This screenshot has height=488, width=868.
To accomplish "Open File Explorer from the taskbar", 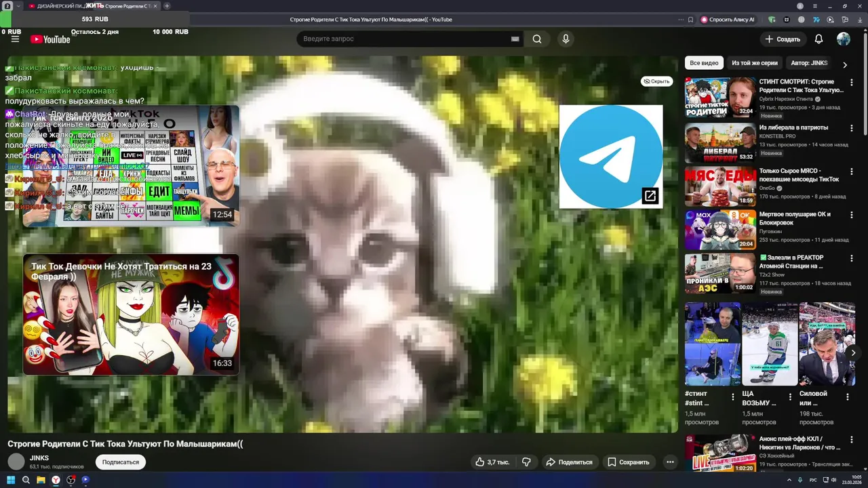I will pyautogui.click(x=41, y=480).
